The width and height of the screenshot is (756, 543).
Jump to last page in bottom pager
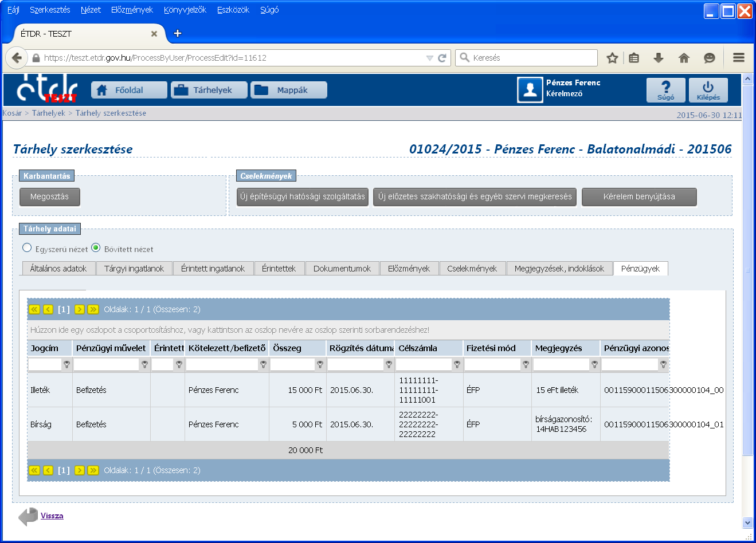tap(93, 470)
